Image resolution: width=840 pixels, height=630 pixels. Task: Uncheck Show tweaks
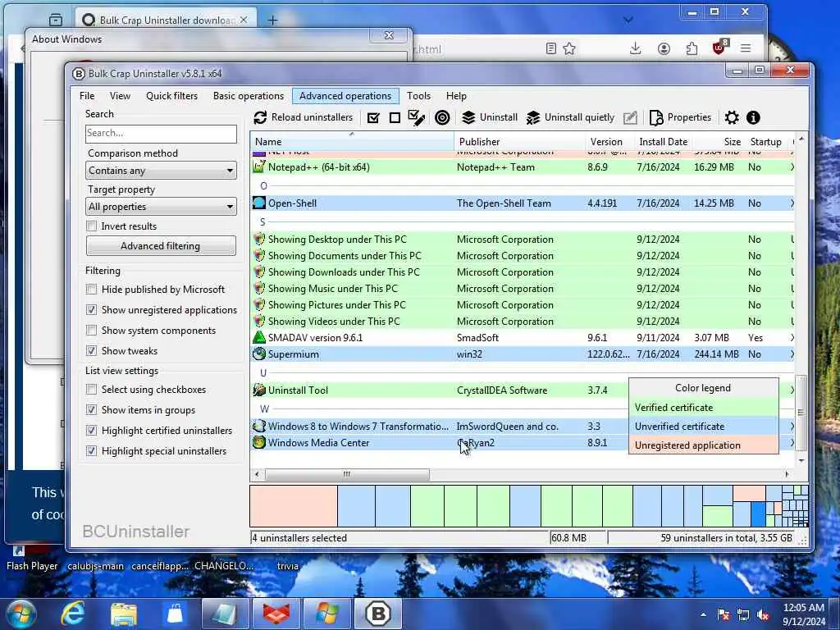92,350
